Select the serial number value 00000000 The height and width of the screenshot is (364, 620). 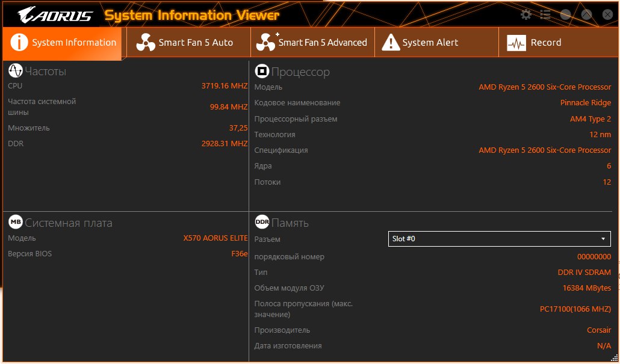click(x=594, y=257)
